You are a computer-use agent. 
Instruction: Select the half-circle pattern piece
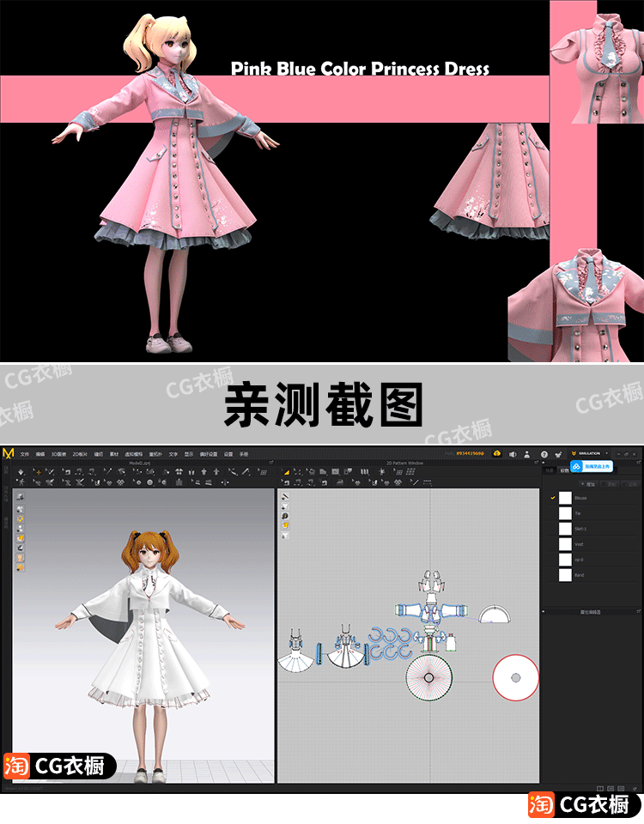(495, 614)
